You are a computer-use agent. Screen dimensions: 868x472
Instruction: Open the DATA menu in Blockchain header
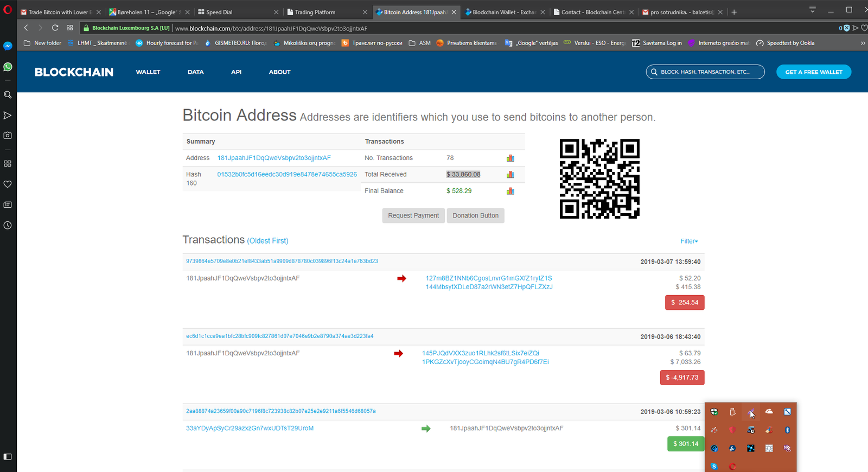tap(195, 72)
